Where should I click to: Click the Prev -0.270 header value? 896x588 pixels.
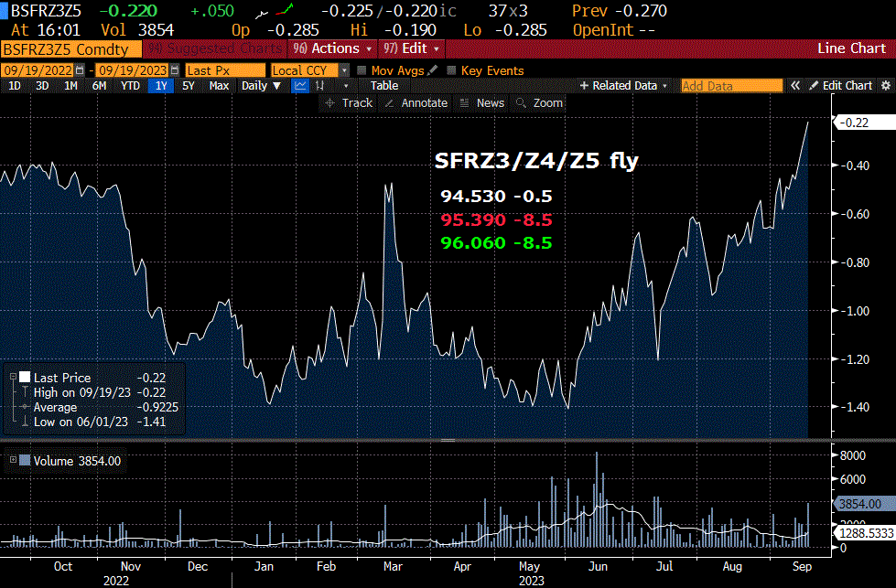[x=620, y=11]
